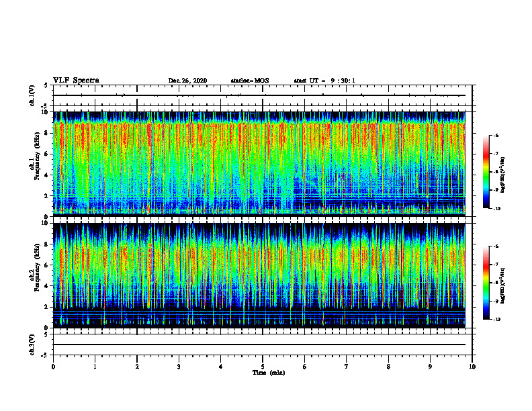Click the "-8" label on ch.1 color bar
This screenshot has height=411, width=532.
tap(496, 172)
